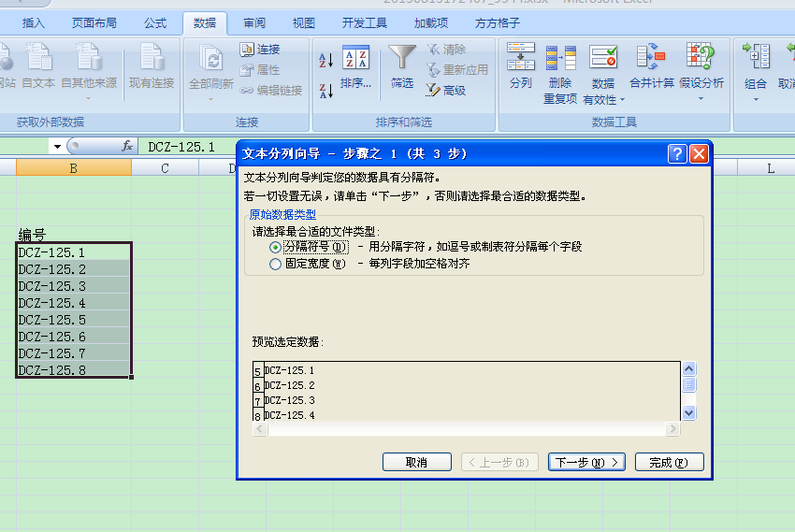Open the Name Box dropdown arrow
Image resolution: width=795 pixels, height=532 pixels.
point(57,147)
